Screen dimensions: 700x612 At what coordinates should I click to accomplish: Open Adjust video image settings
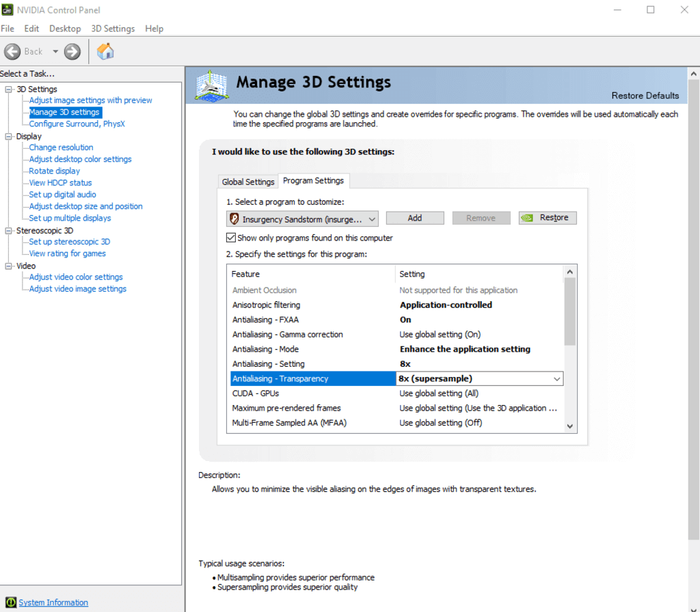click(x=78, y=289)
